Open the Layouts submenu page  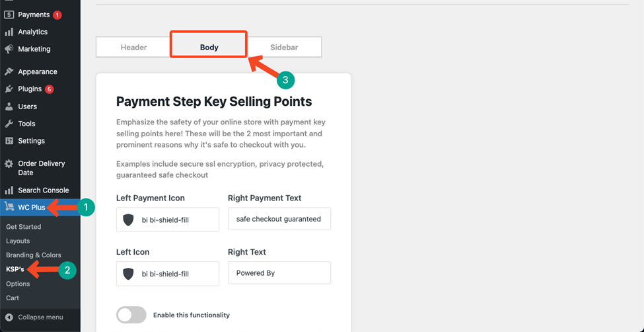(18, 241)
